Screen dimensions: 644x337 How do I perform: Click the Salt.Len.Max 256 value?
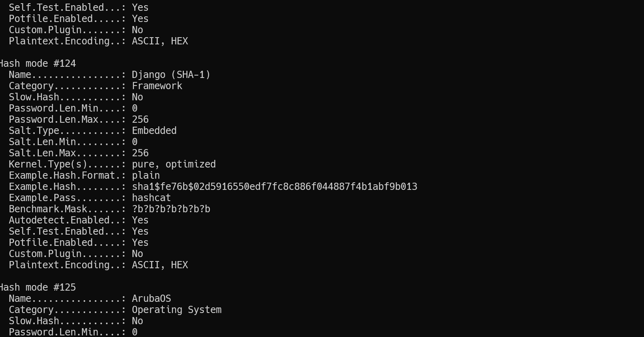coord(140,153)
